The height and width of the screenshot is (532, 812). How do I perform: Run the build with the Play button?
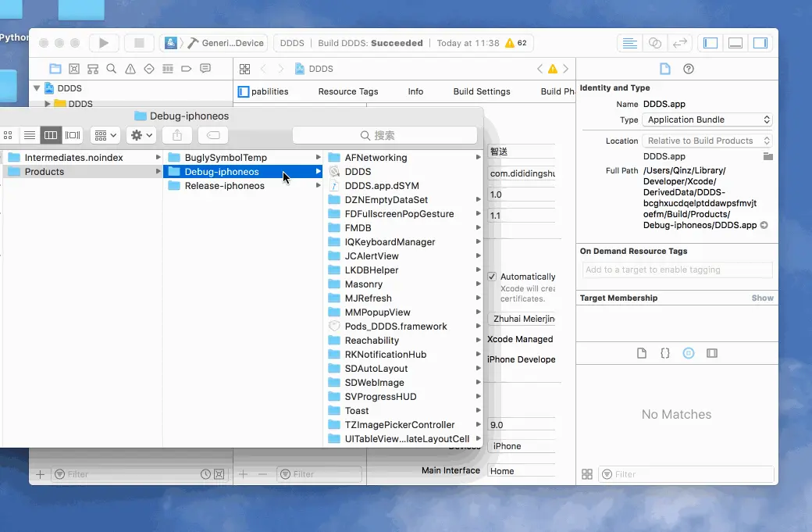pyautogui.click(x=104, y=43)
